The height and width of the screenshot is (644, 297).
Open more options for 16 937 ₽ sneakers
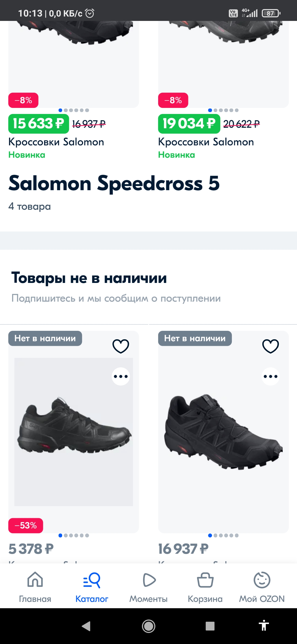click(271, 376)
